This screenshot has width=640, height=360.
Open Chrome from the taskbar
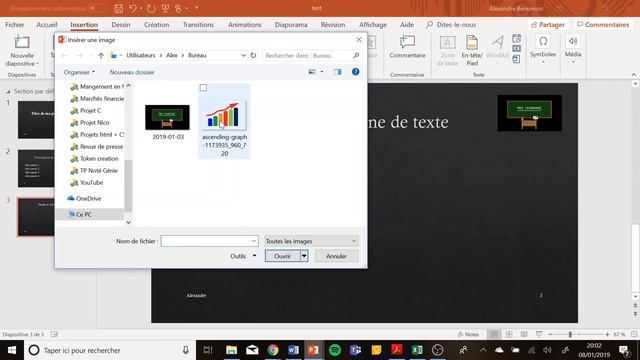click(273, 350)
